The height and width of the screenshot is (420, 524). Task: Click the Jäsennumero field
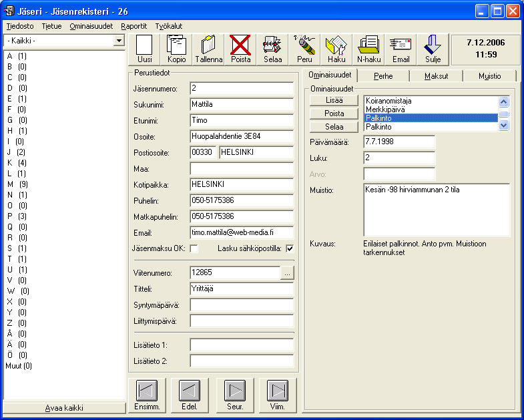242,88
